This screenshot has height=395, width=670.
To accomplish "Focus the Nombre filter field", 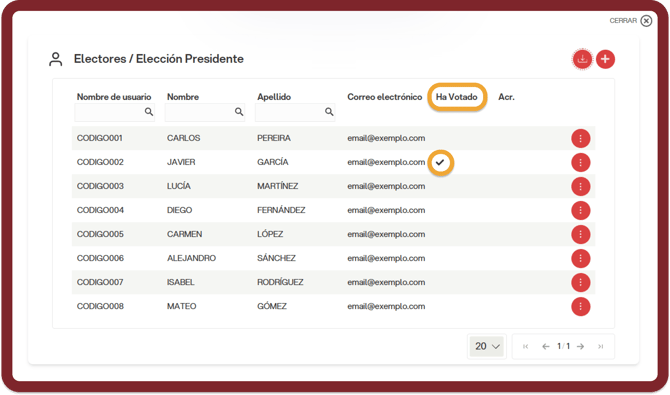I will pos(205,112).
